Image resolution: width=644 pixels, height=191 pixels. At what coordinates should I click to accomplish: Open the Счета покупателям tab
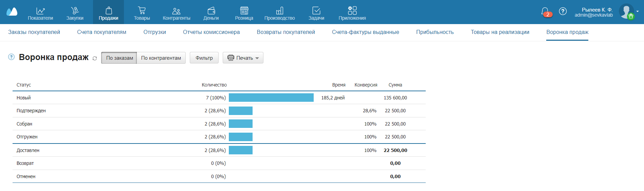coord(102,32)
